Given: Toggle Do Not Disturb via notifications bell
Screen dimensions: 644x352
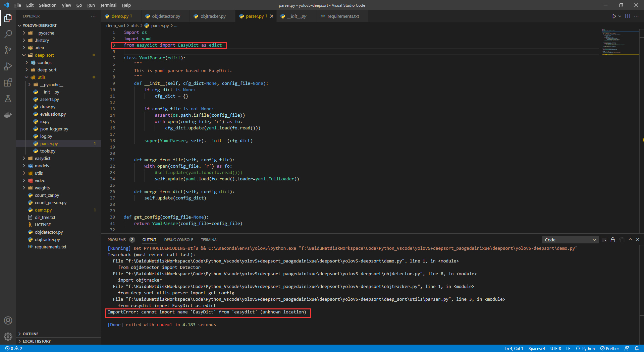Looking at the screenshot, I should coord(638,348).
